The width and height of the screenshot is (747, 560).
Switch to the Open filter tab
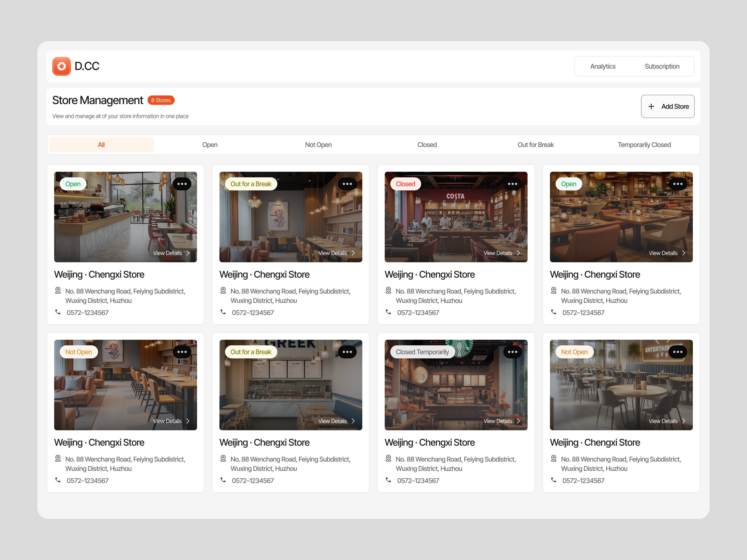210,145
